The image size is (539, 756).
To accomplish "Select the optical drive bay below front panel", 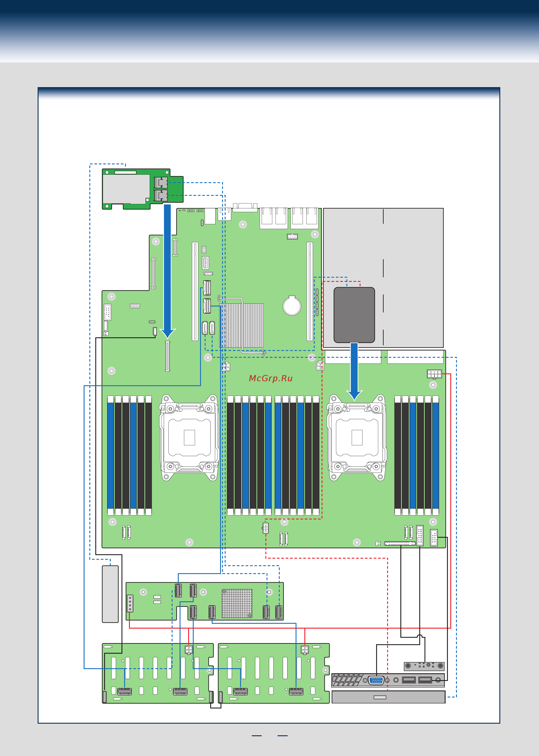I will tap(388, 697).
